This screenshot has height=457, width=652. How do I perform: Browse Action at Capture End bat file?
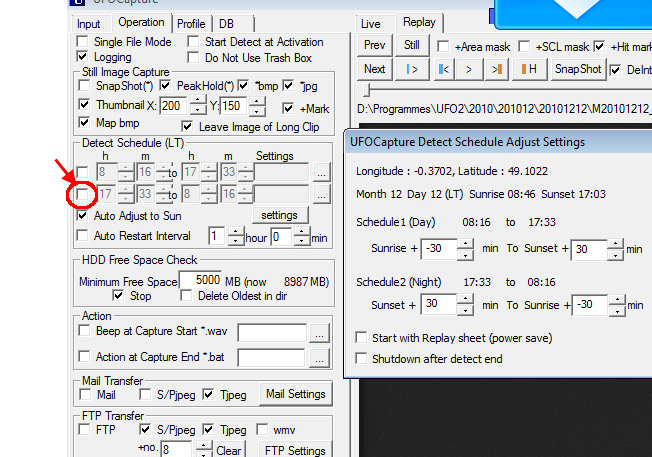pos(319,358)
